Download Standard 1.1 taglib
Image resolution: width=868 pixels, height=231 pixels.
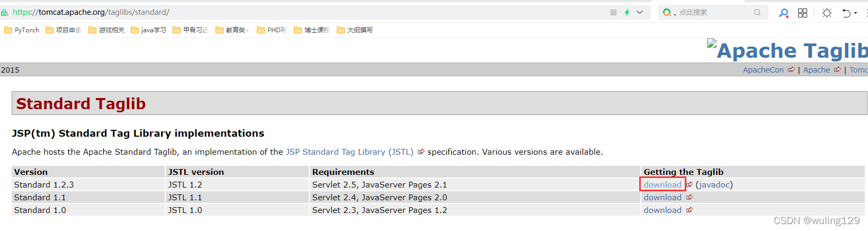click(x=663, y=198)
